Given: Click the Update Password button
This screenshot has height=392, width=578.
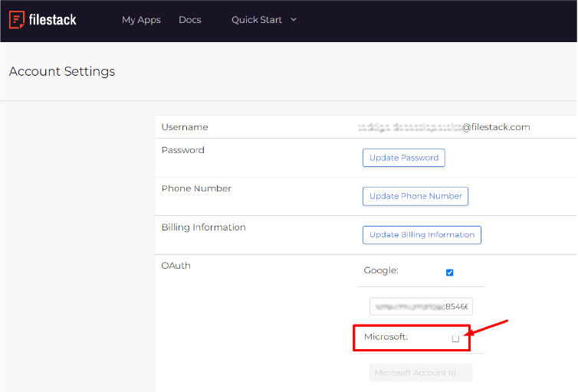Looking at the screenshot, I should [x=404, y=158].
